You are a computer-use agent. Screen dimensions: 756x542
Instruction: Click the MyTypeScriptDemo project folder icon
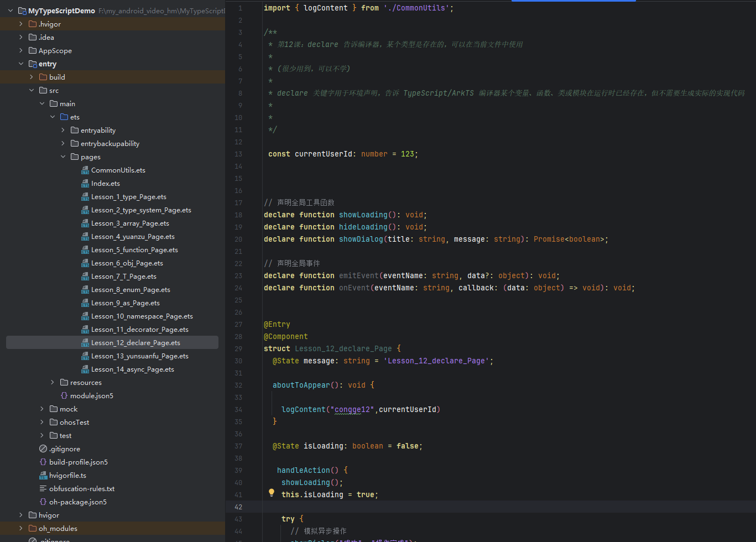point(22,11)
